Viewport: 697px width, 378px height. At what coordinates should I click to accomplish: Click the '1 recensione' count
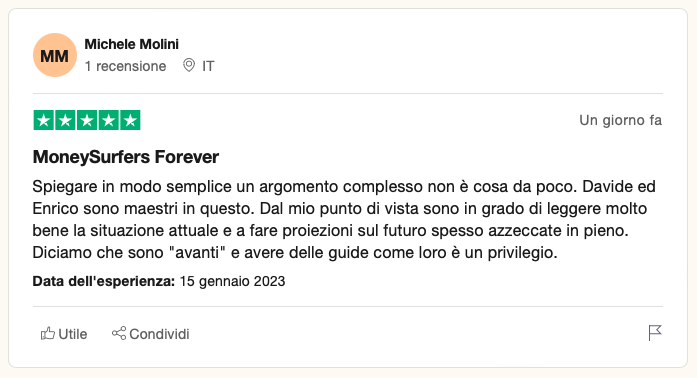125,66
